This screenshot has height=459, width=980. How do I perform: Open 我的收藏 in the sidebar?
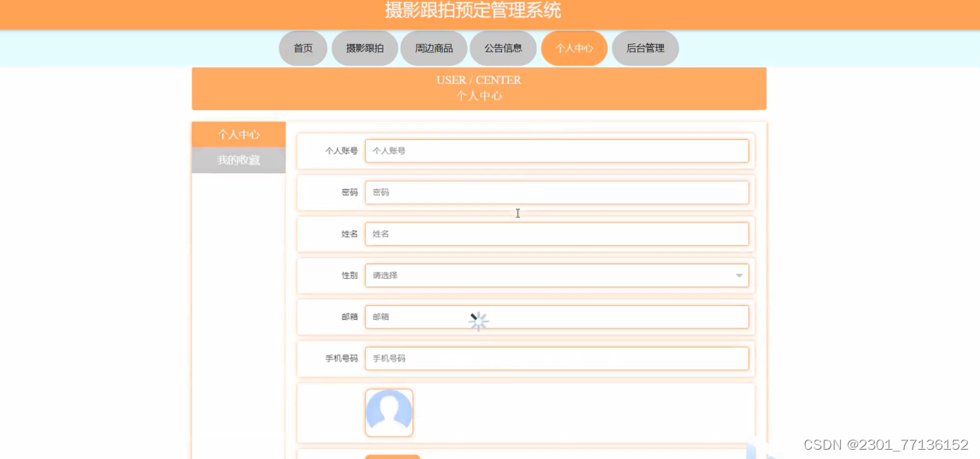(239, 160)
